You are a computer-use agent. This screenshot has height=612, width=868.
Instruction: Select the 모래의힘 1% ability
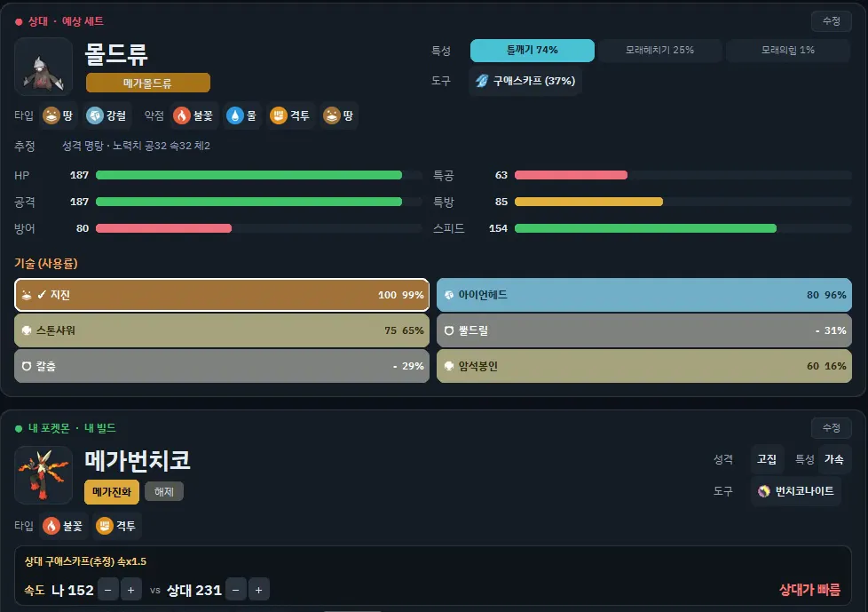(788, 50)
